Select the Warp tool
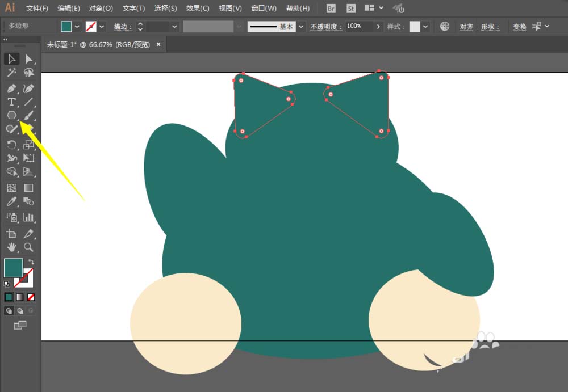This screenshot has height=392, width=568. tap(11, 158)
